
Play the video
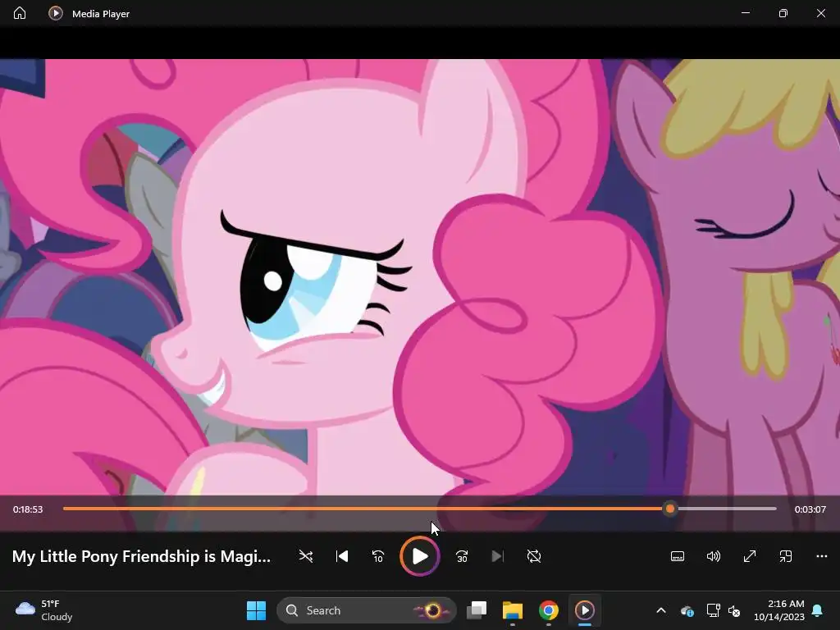420,556
